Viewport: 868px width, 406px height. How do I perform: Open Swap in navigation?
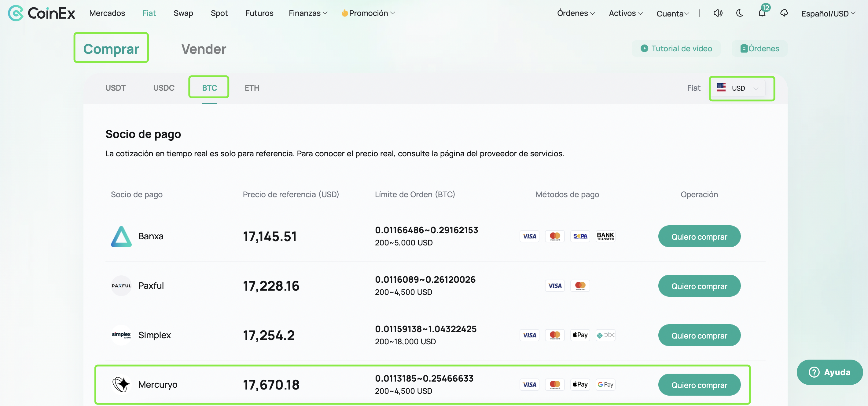pos(183,13)
